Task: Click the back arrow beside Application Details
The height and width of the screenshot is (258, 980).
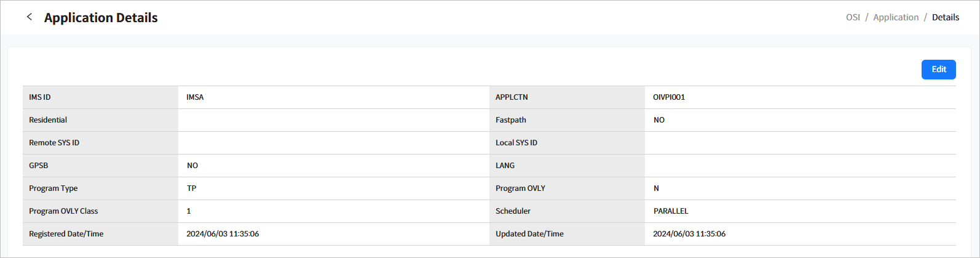Action: pyautogui.click(x=29, y=17)
